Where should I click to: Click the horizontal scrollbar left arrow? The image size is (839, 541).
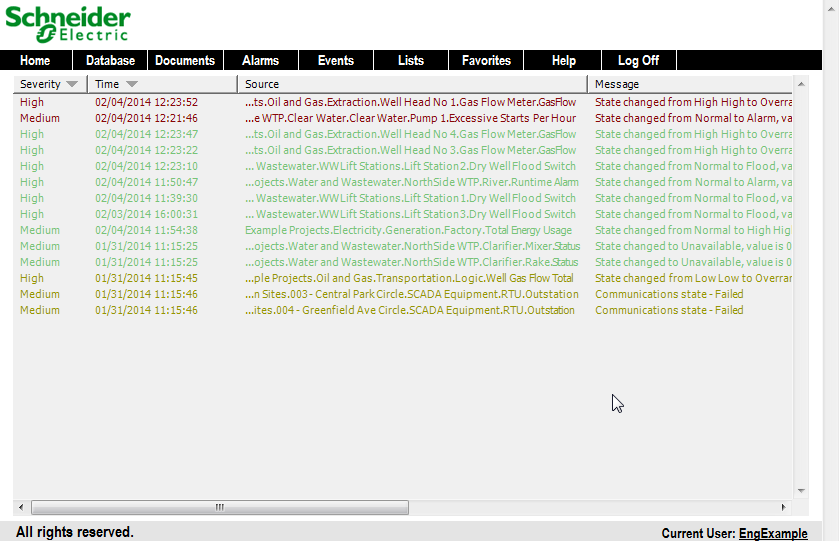tap(21, 507)
